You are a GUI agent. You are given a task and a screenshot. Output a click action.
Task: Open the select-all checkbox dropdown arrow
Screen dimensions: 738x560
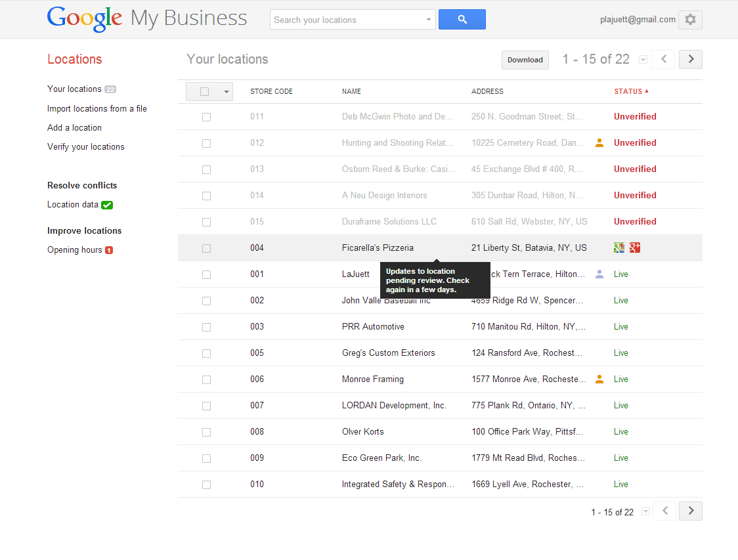point(227,92)
